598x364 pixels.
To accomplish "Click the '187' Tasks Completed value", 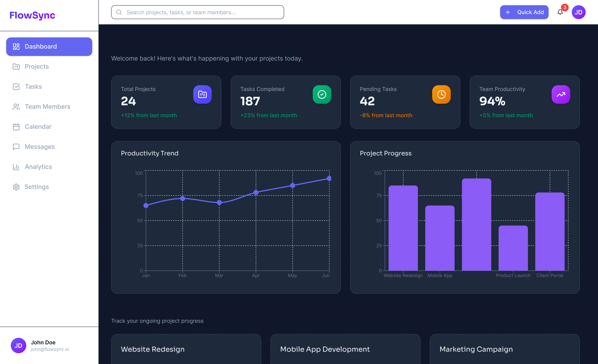I will (x=250, y=101).
